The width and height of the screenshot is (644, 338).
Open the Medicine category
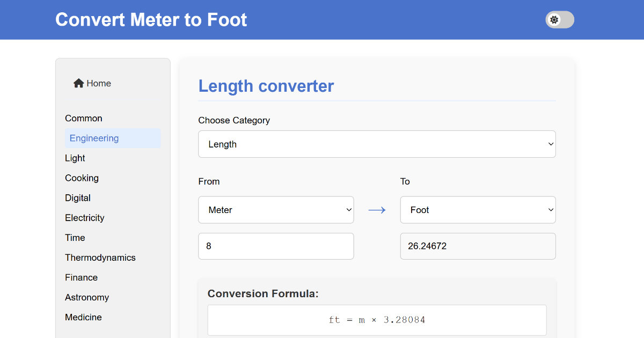(x=83, y=317)
